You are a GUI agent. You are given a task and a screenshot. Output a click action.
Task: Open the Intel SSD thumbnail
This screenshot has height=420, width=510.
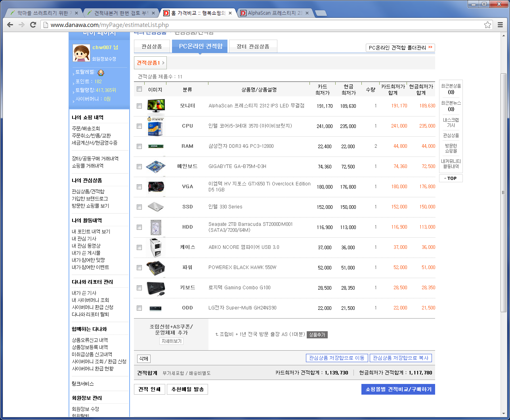tap(156, 206)
